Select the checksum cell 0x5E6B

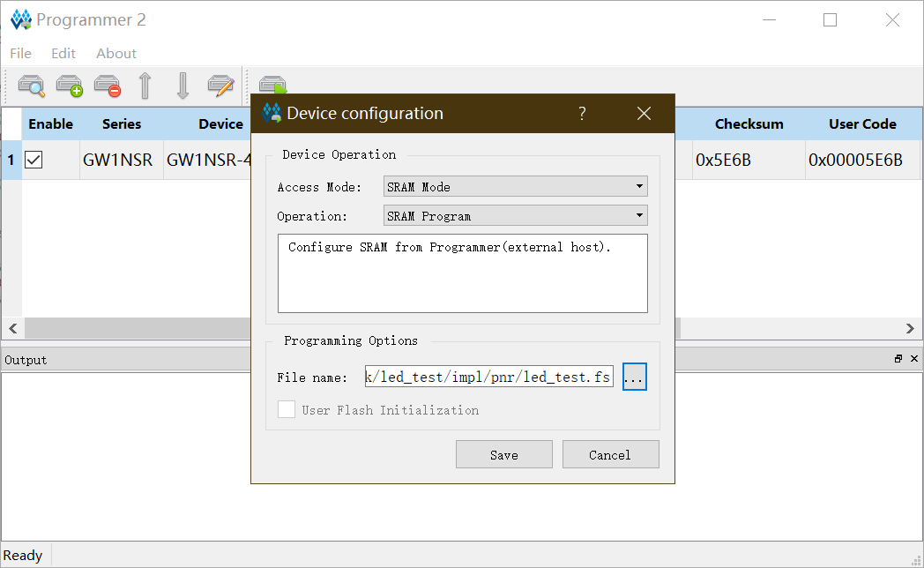[749, 160]
